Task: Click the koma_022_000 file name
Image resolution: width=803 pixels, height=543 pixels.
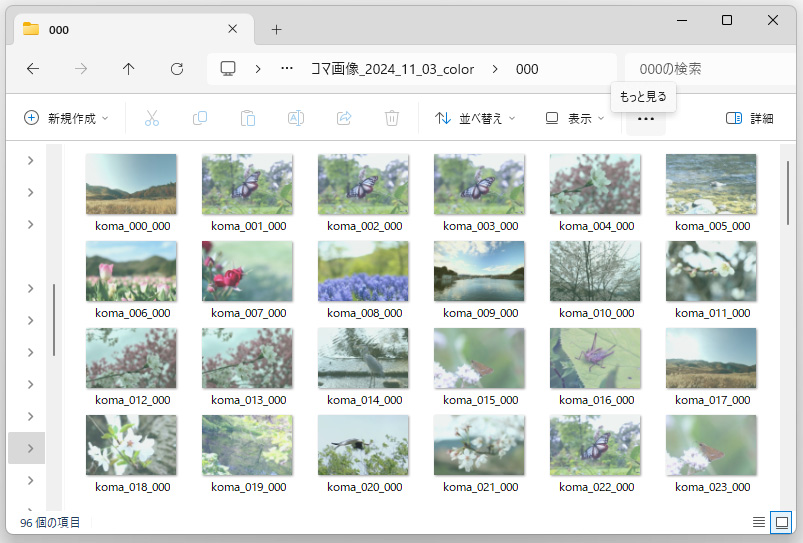Action: pos(597,487)
